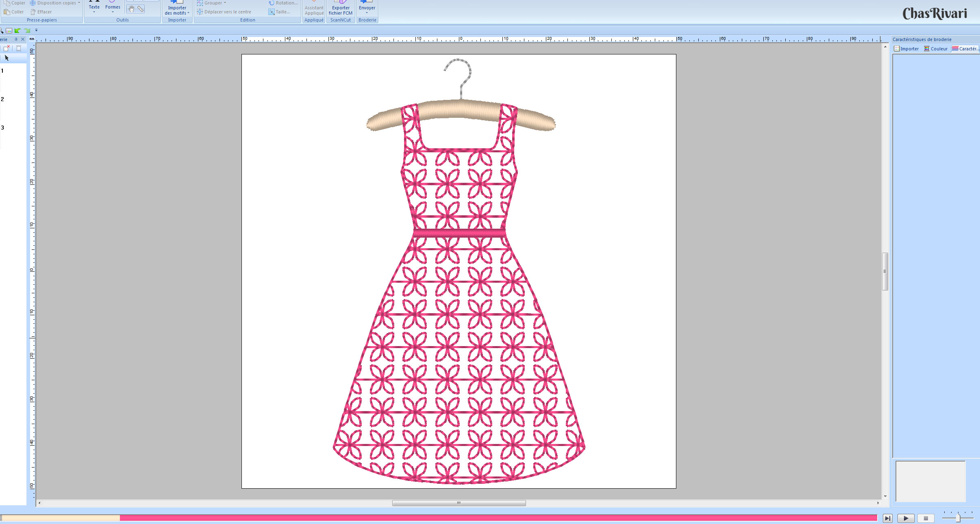
Task: Click the horizontal scrollbar right arrow
Action: click(x=878, y=503)
